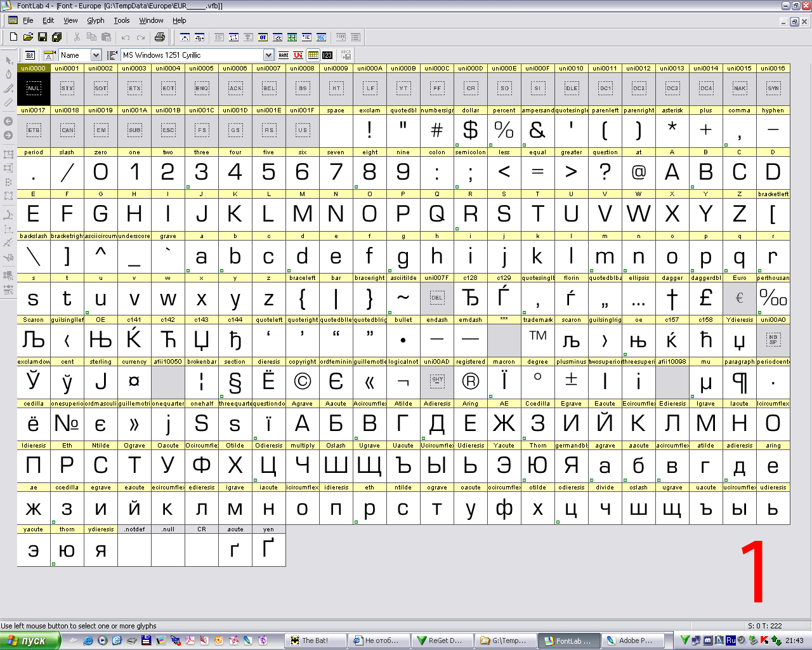
Task: Select the dollar glyph cell
Action: [471, 126]
